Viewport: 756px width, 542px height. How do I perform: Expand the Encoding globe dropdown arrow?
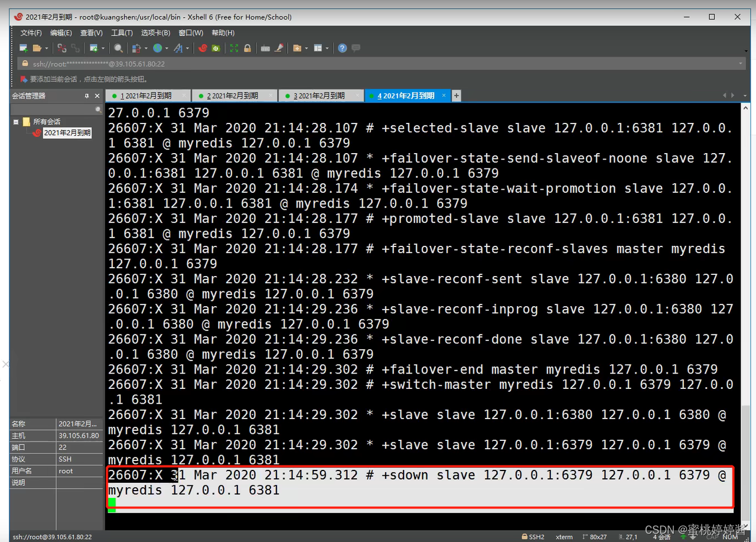click(x=167, y=48)
